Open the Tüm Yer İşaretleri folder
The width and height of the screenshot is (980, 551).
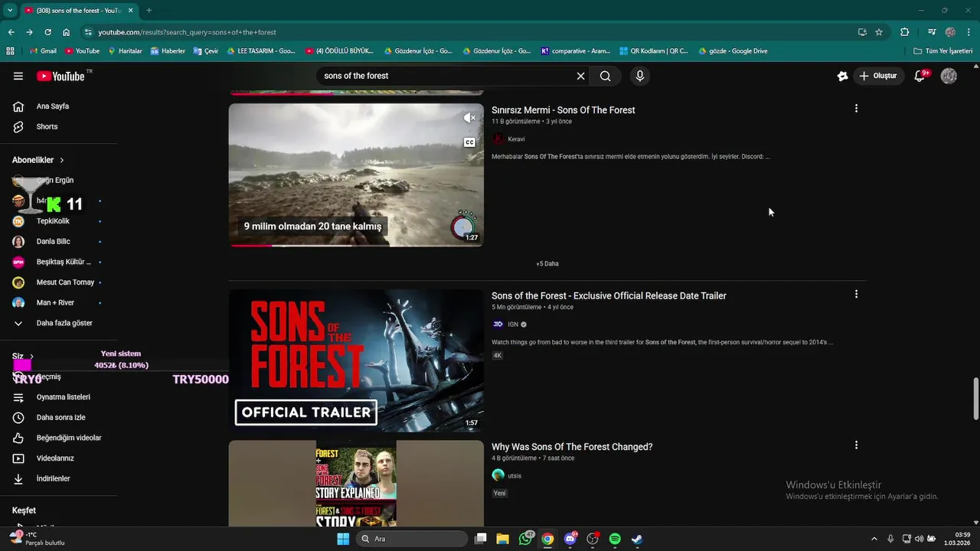point(943,51)
